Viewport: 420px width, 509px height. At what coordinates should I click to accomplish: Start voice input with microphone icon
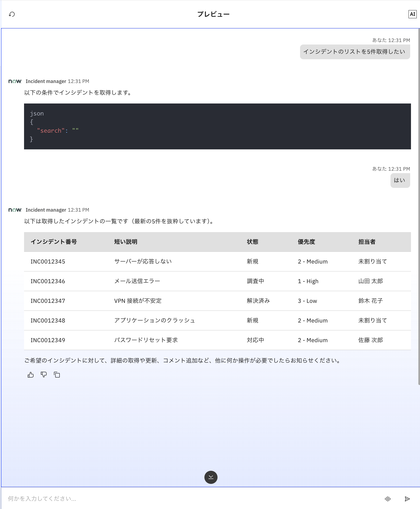pos(387,499)
